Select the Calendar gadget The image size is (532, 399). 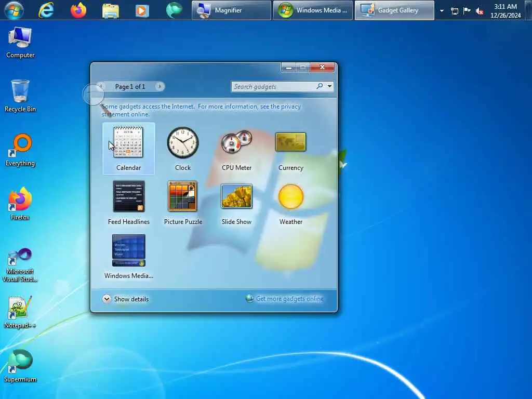pos(129,149)
